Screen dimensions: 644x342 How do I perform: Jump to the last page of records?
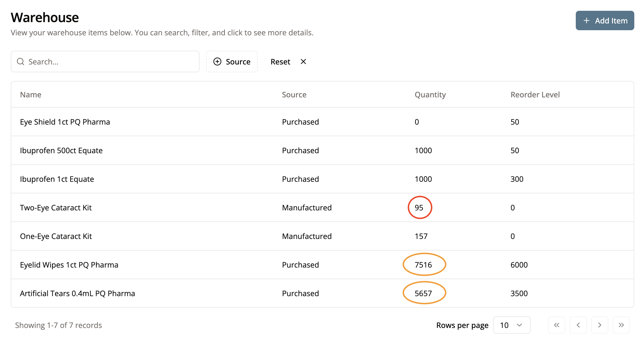tap(621, 325)
